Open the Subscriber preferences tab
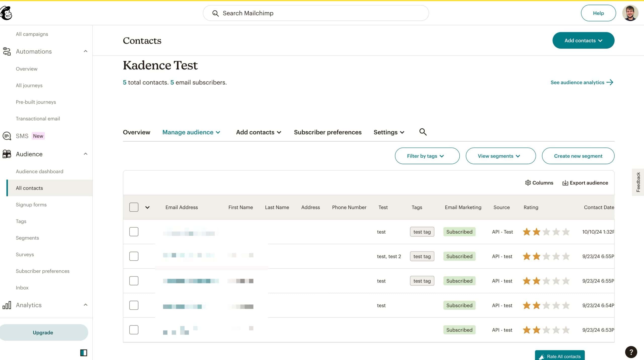Screen dimensions: 644x360 pos(328,132)
